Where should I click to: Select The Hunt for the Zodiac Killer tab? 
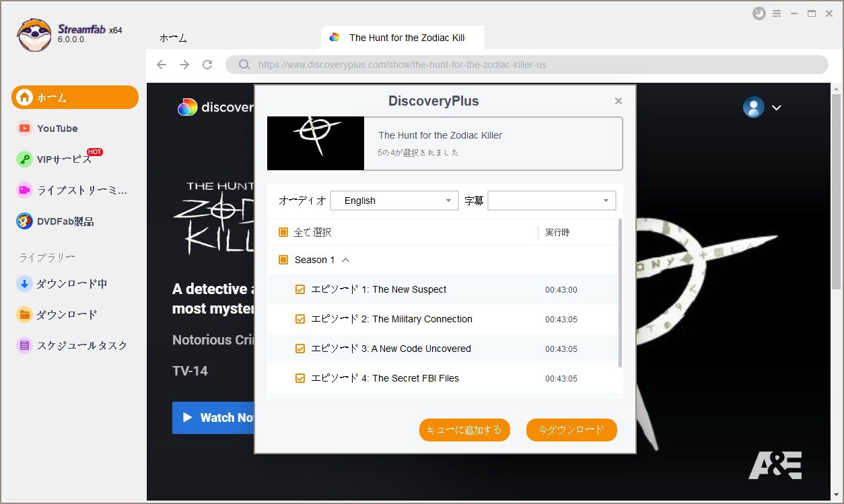click(402, 38)
